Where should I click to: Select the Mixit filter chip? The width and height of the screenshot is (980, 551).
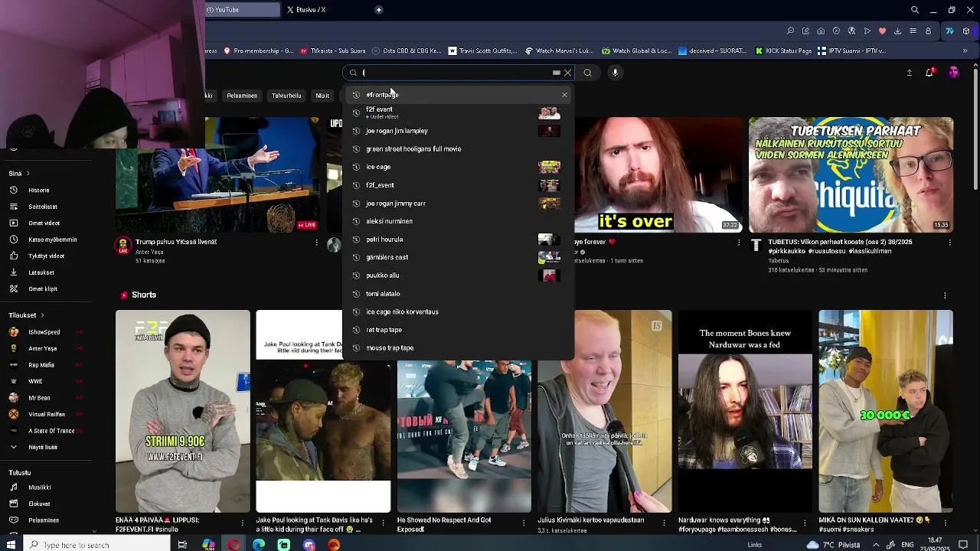click(x=322, y=96)
